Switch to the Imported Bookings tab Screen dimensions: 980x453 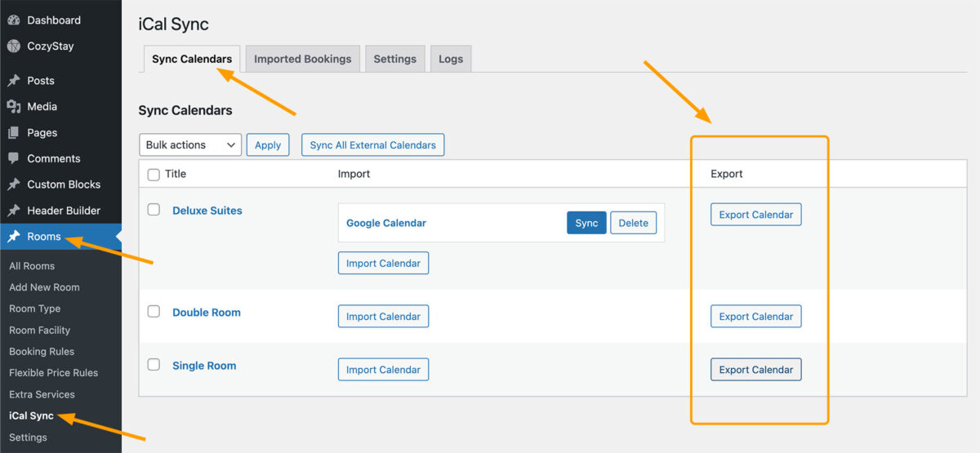click(x=302, y=59)
